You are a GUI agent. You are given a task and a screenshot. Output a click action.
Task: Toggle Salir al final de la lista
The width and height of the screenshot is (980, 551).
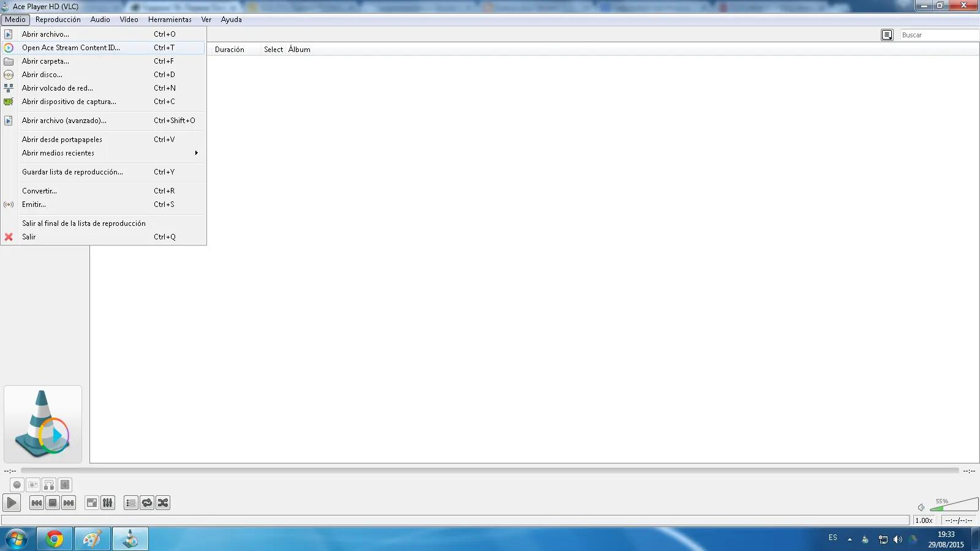click(x=104, y=223)
